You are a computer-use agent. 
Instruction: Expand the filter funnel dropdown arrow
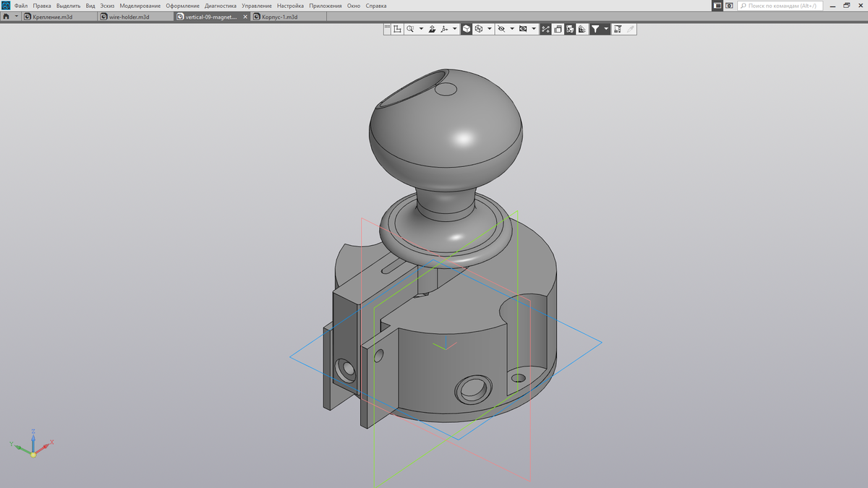(606, 29)
